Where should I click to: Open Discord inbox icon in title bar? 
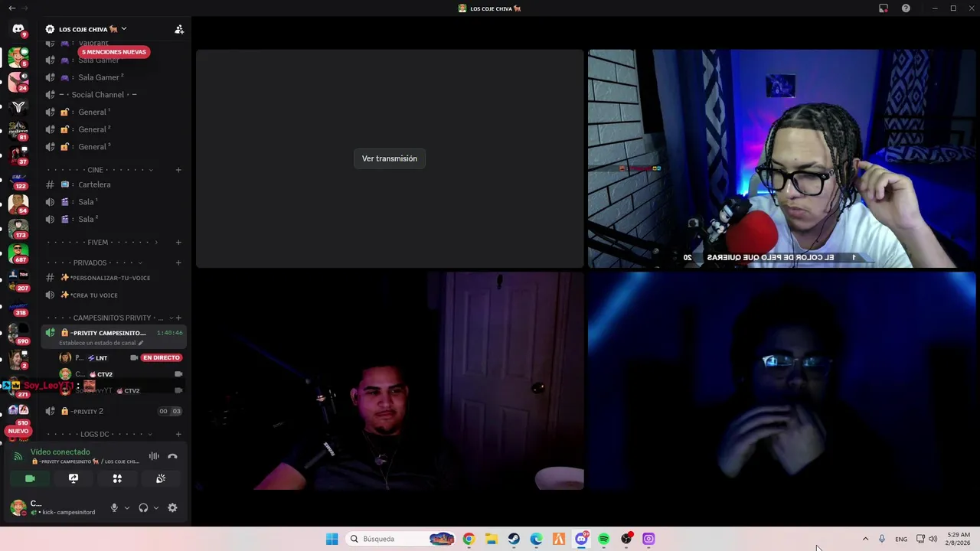coord(884,8)
